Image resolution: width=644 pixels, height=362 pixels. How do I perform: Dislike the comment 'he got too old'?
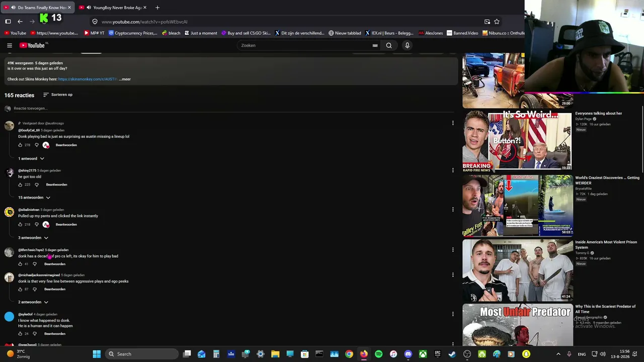pos(36,185)
